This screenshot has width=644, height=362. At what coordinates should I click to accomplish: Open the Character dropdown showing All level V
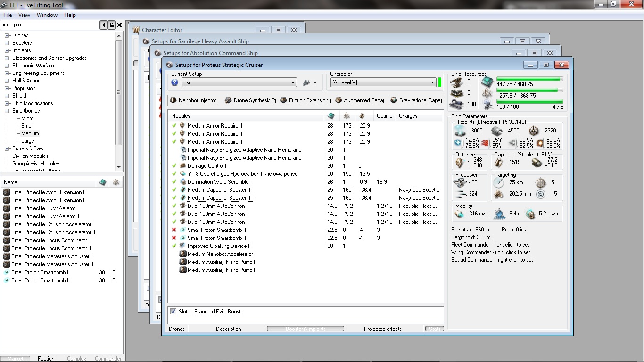pyautogui.click(x=383, y=82)
